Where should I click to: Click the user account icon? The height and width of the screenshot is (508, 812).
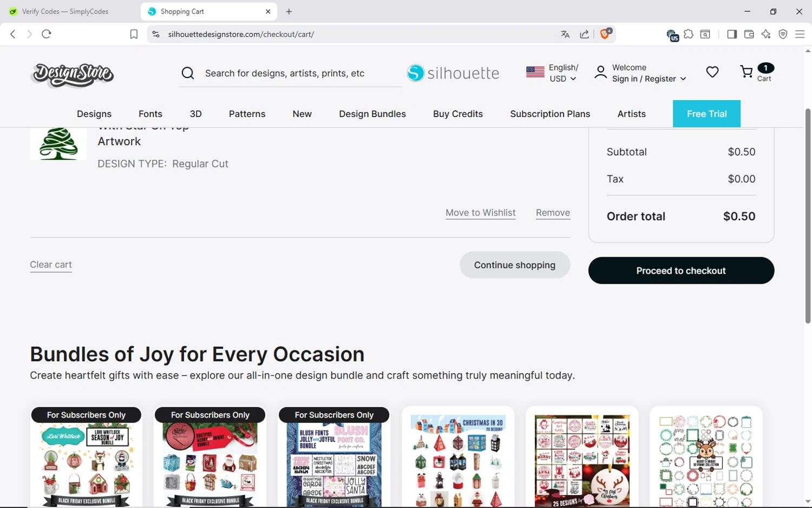tap(600, 73)
